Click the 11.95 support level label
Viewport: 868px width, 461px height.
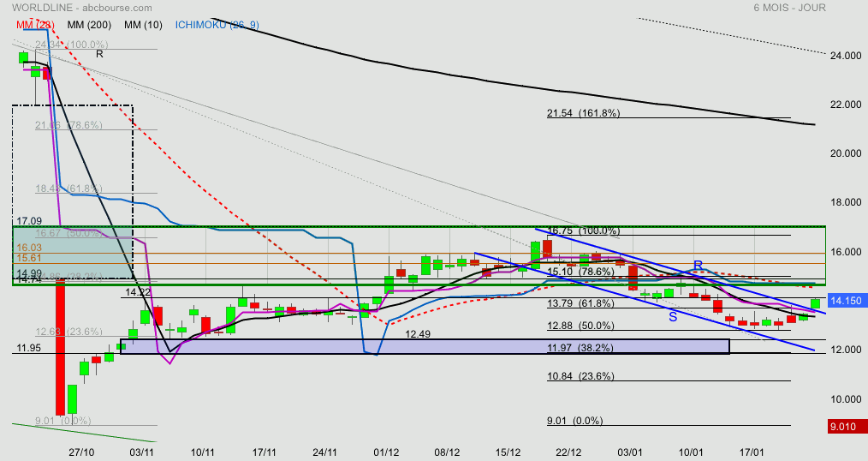click(29, 348)
